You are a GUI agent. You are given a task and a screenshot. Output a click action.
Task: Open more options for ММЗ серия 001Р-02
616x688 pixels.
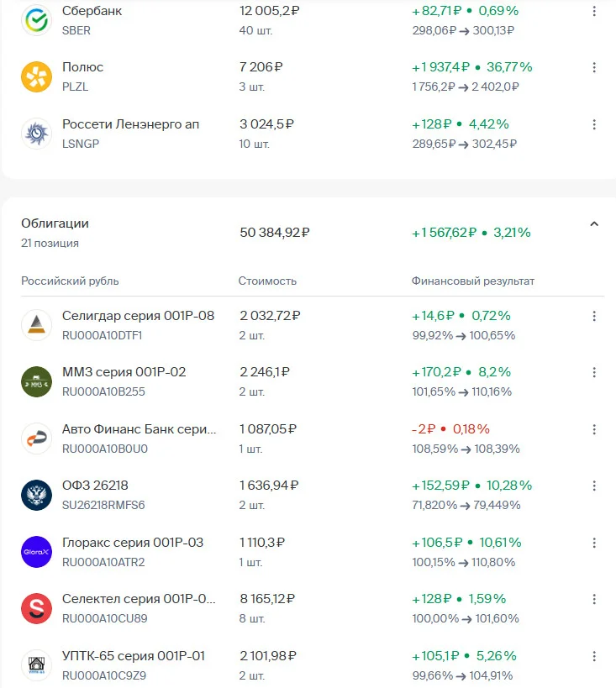[x=594, y=372]
